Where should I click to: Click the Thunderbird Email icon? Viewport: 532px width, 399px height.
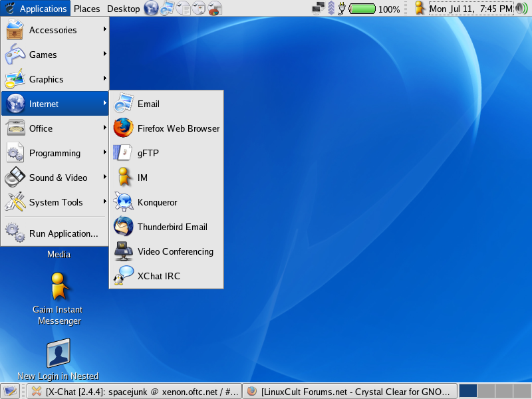(123, 226)
